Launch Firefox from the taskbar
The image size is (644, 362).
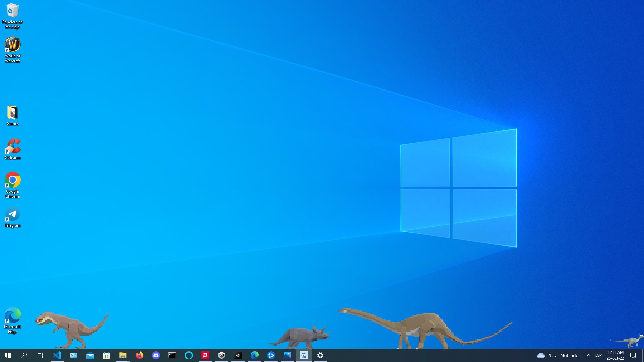139,355
